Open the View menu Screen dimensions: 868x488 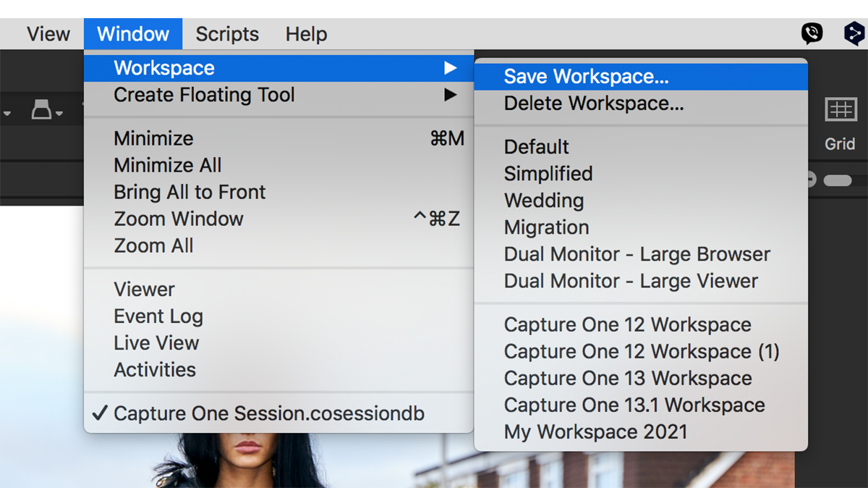(48, 34)
